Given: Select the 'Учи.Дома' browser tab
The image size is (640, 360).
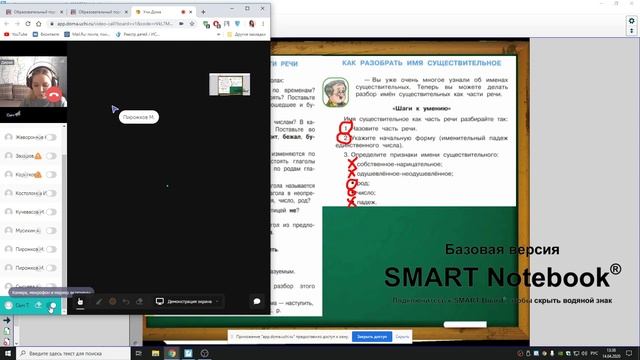Looking at the screenshot, I should point(164,12).
